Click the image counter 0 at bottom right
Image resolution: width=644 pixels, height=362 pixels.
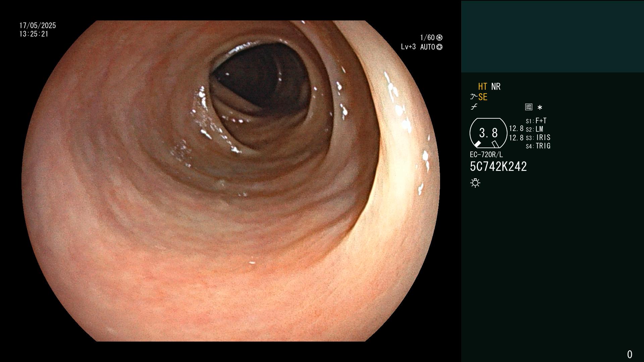pos(630,354)
